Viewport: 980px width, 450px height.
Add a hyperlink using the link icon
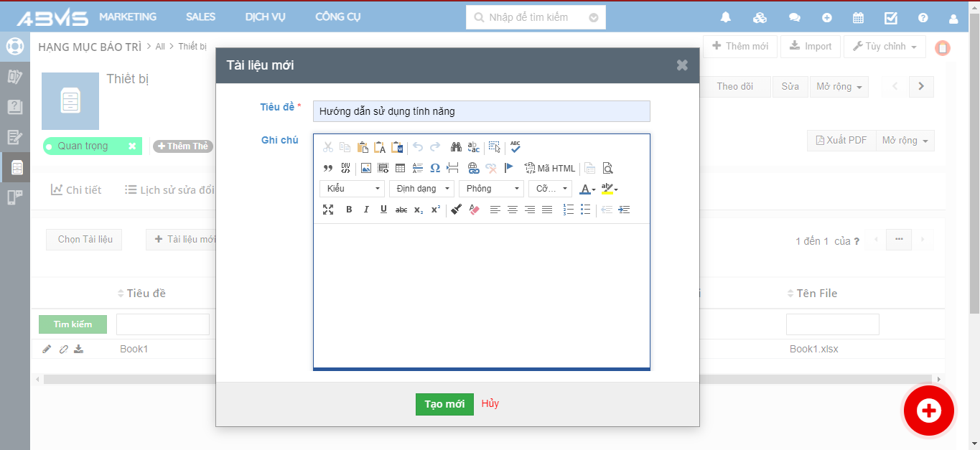click(473, 168)
